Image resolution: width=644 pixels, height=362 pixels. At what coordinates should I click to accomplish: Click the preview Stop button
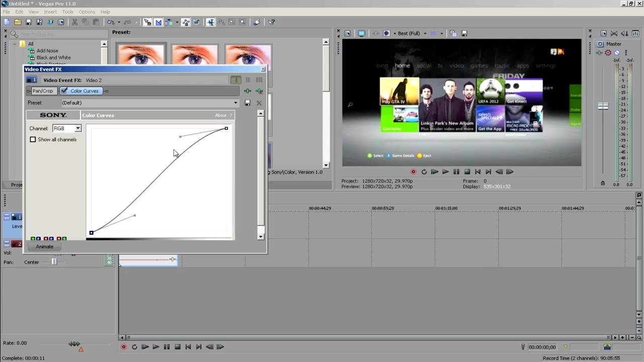[467, 171]
